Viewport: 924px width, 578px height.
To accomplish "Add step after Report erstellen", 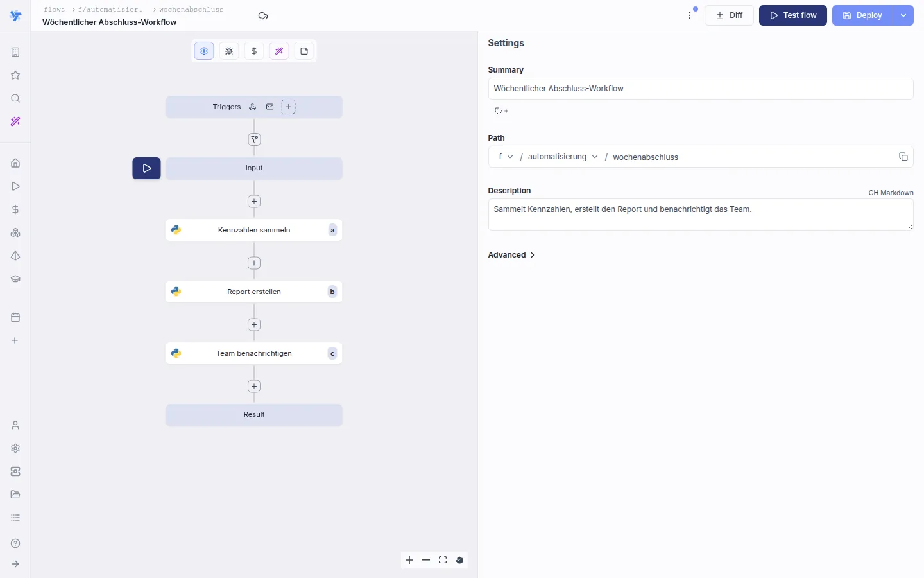I will click(x=254, y=325).
